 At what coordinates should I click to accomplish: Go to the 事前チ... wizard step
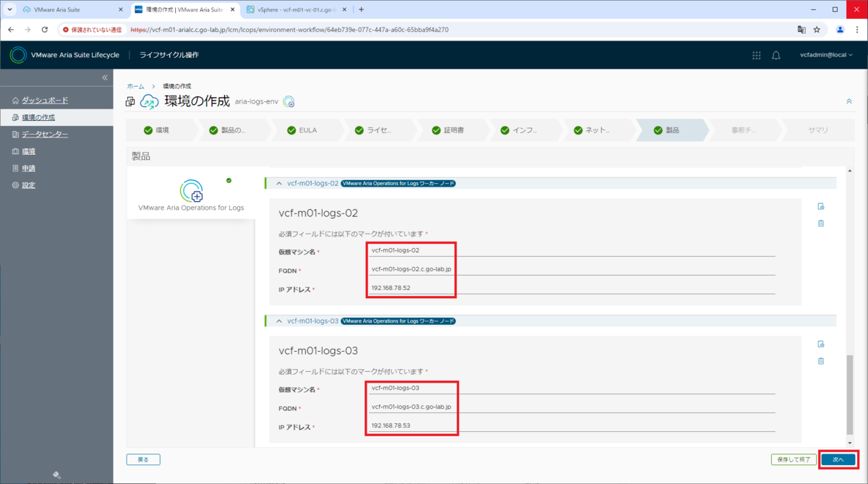pyautogui.click(x=744, y=131)
